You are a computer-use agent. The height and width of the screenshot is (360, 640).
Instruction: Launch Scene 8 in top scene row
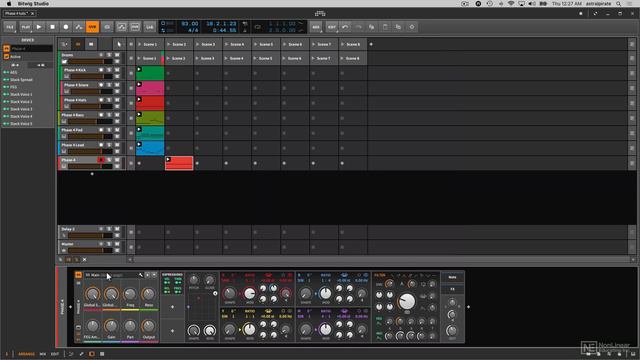click(342, 44)
